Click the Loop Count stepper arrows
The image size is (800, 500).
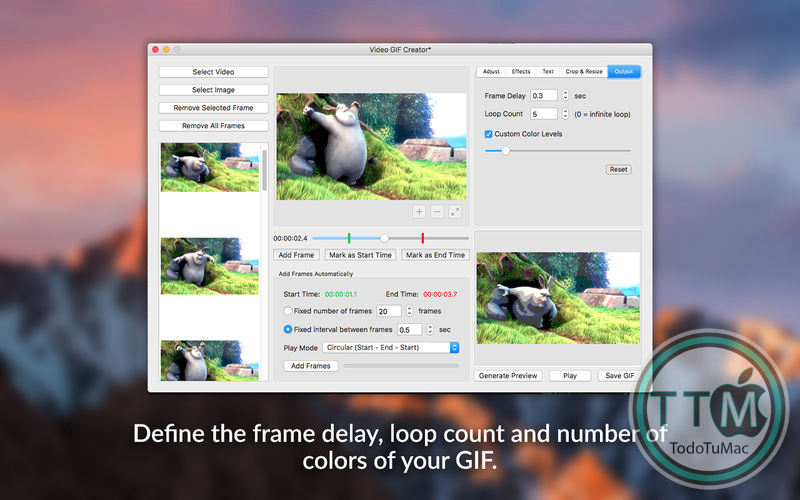click(565, 114)
